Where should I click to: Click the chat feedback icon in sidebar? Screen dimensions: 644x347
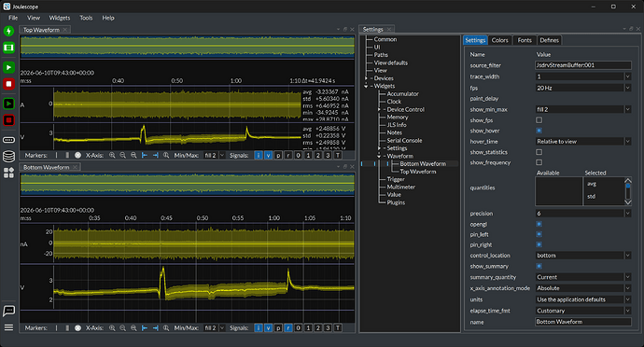(x=8, y=311)
